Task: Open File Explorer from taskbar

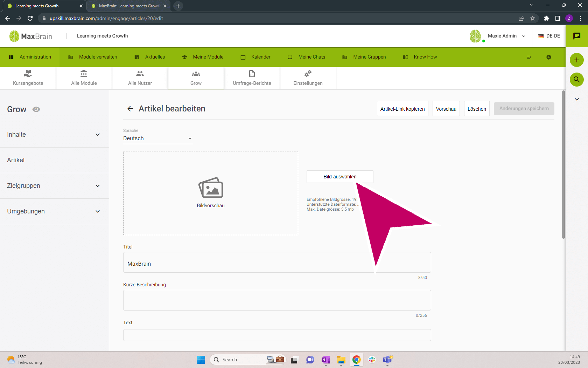Action: click(341, 360)
